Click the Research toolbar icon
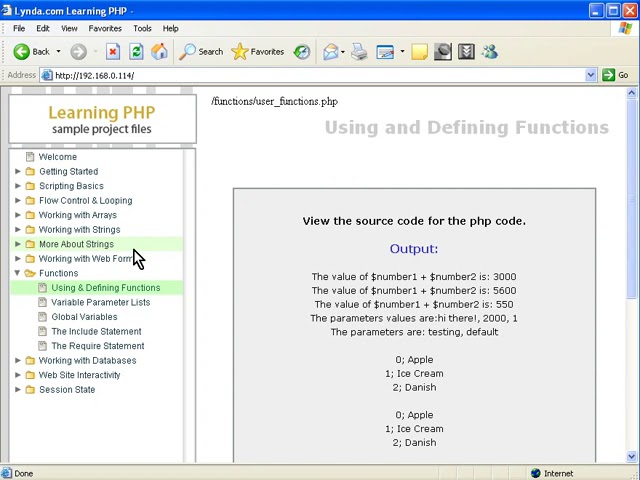Screen dimensions: 640x480 pyautogui.click(x=442, y=52)
